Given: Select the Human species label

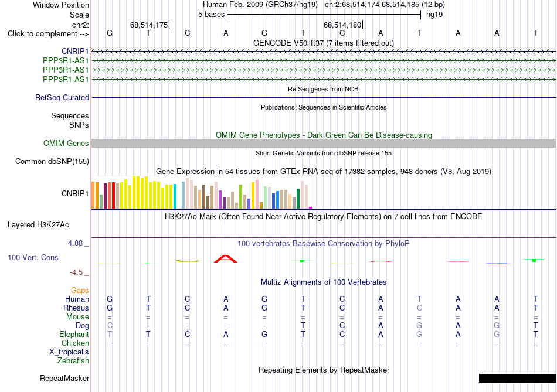Looking at the screenshot, I should 77,299.
